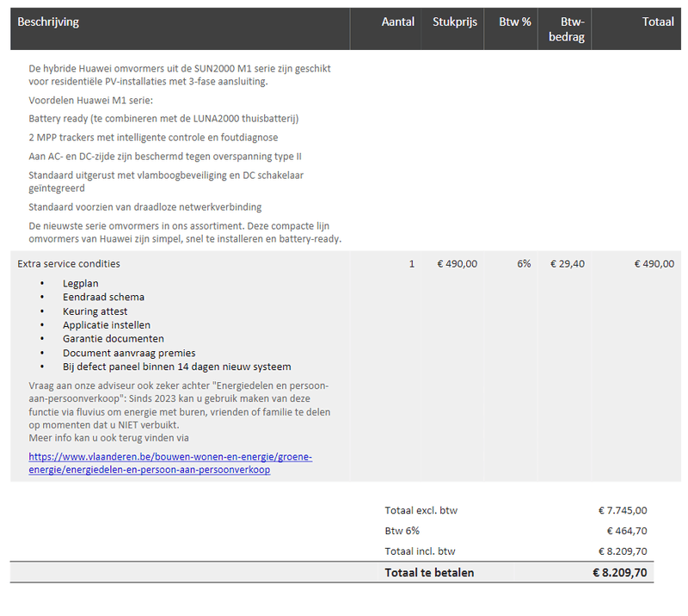Click the Beschrijving column header
Viewport: 688px width, 616px height.
[x=48, y=22]
